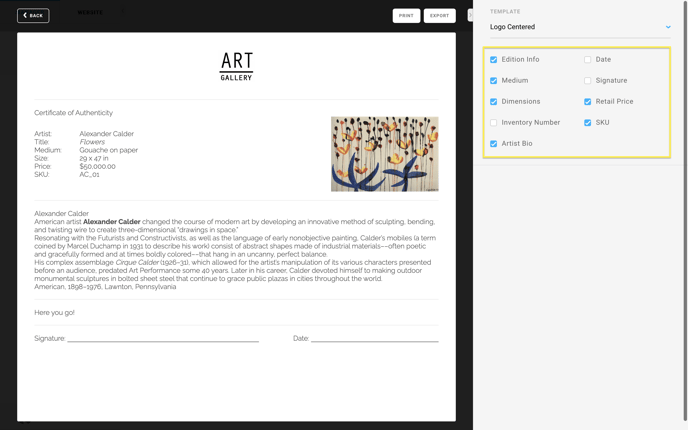This screenshot has height=430, width=688.
Task: Select the dimmed Website menu item
Action: 90,12
